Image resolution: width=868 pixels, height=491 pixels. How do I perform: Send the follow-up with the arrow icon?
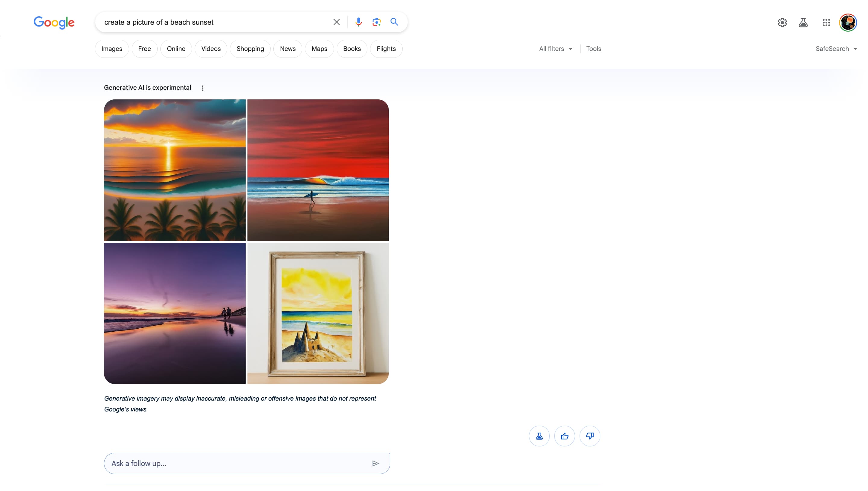tap(376, 463)
